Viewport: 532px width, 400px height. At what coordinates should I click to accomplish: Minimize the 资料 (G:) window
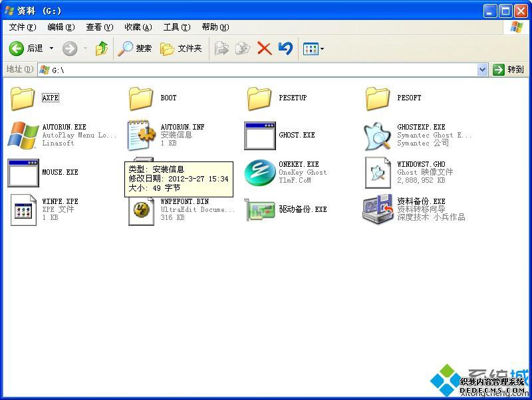pyautogui.click(x=489, y=11)
